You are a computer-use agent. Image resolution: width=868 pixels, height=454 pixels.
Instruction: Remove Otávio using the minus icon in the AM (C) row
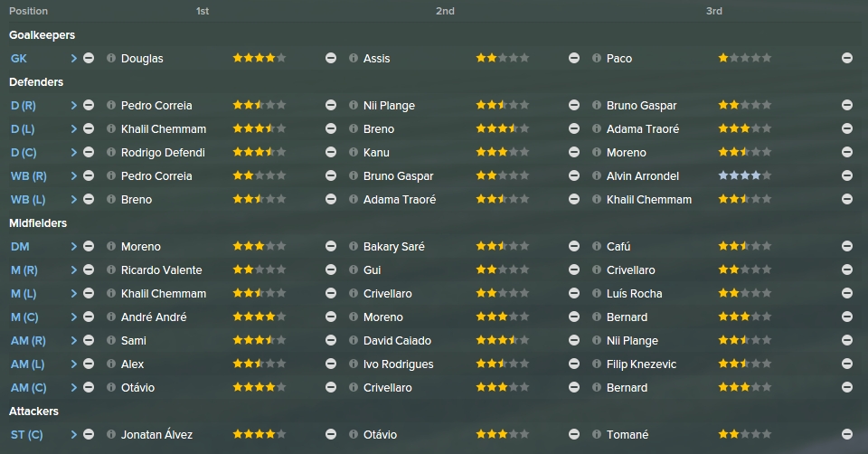point(89,388)
